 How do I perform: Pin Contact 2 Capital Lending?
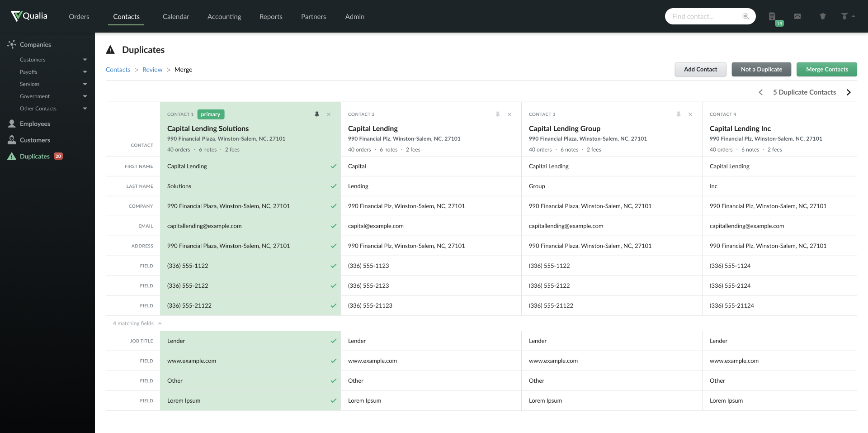tap(498, 114)
